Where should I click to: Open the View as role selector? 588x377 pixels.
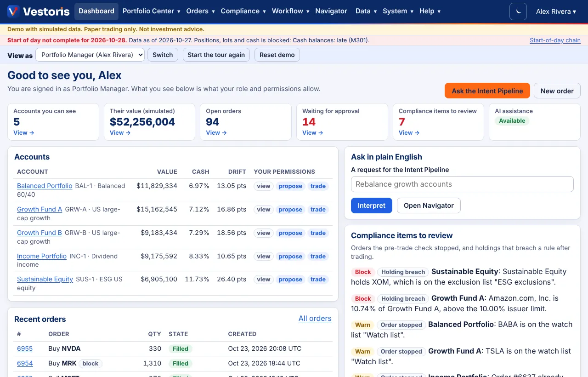(90, 55)
